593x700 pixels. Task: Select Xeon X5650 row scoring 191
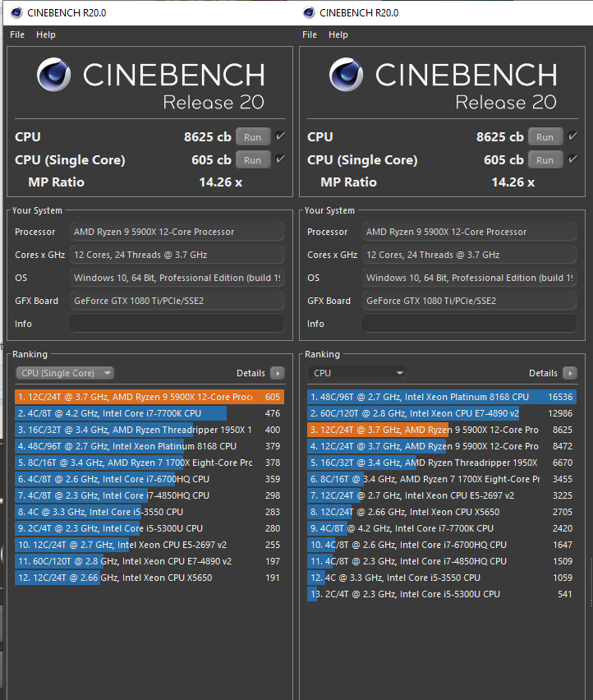coord(149,578)
